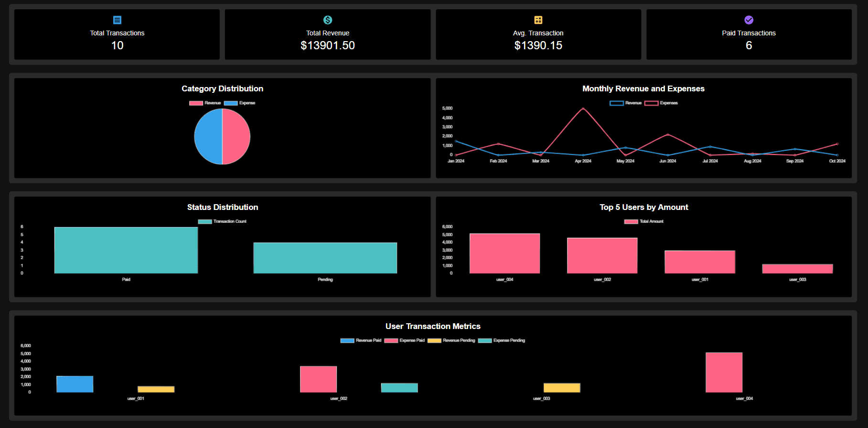Click user_001 blue Revenue Paid bar
The height and width of the screenshot is (428, 868).
click(75, 384)
